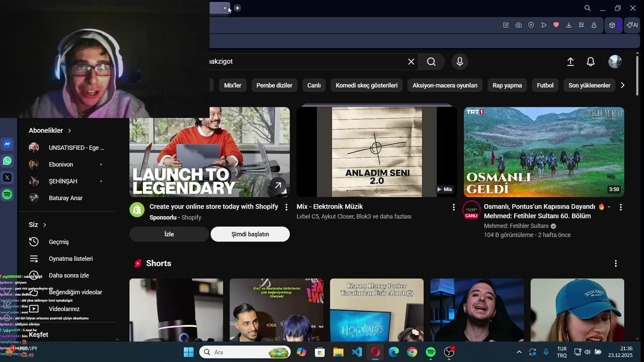Open Spotify in the Opera sidebar

click(7, 195)
